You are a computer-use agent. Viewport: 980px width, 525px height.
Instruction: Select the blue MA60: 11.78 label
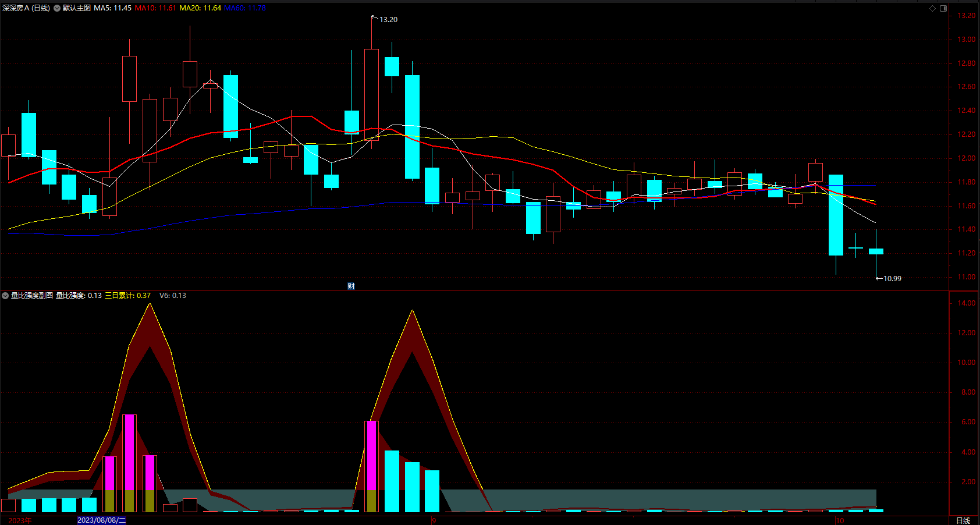click(x=245, y=8)
